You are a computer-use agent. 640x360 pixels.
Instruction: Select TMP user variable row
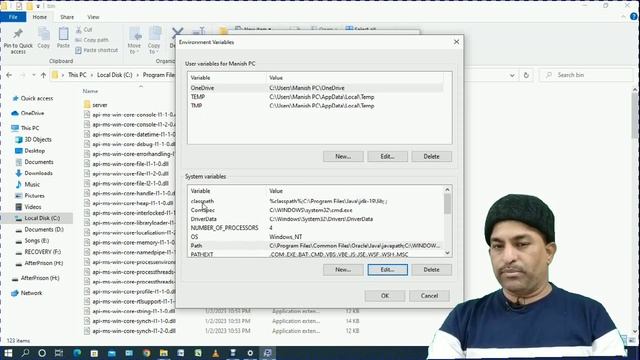[316, 106]
